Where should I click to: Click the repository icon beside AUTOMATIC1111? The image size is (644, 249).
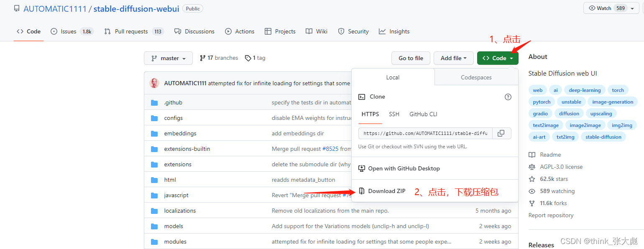pos(17,8)
